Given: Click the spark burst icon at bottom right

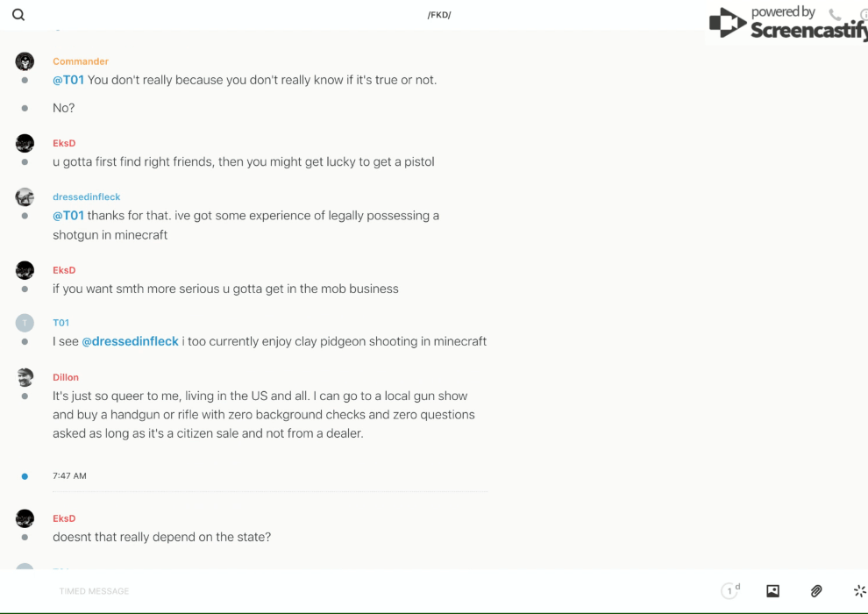Looking at the screenshot, I should point(859,591).
